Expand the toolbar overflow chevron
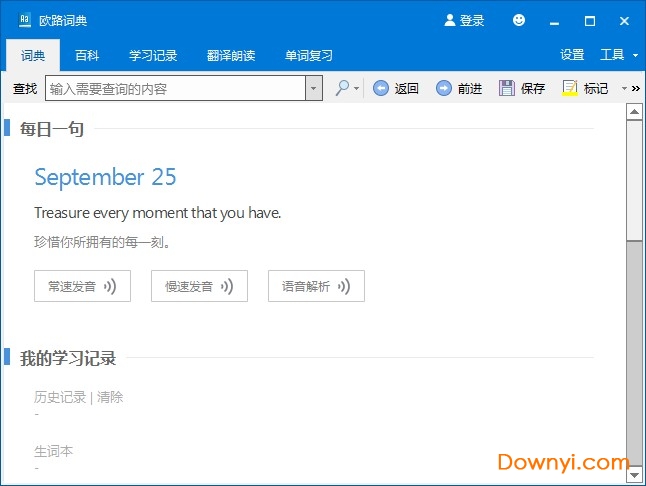Screen dimensions: 646x486 [x=636, y=88]
